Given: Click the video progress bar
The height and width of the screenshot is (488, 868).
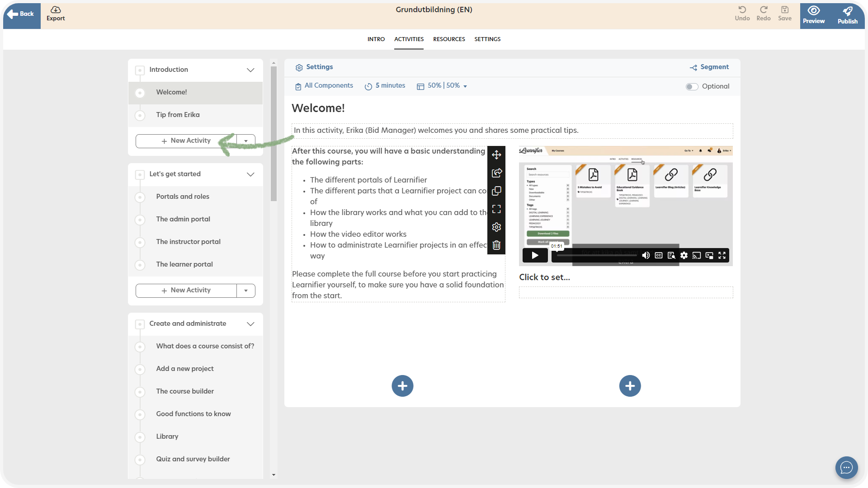Looking at the screenshot, I should pyautogui.click(x=597, y=256).
